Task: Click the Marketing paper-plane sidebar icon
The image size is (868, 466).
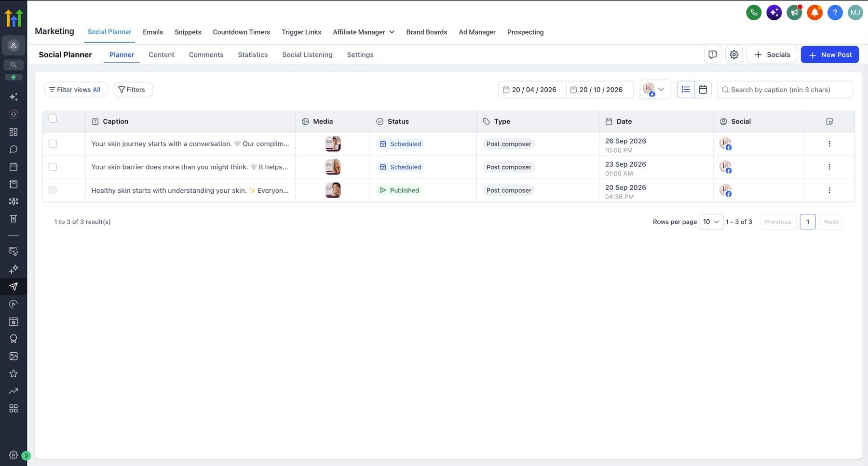Action: click(x=14, y=287)
